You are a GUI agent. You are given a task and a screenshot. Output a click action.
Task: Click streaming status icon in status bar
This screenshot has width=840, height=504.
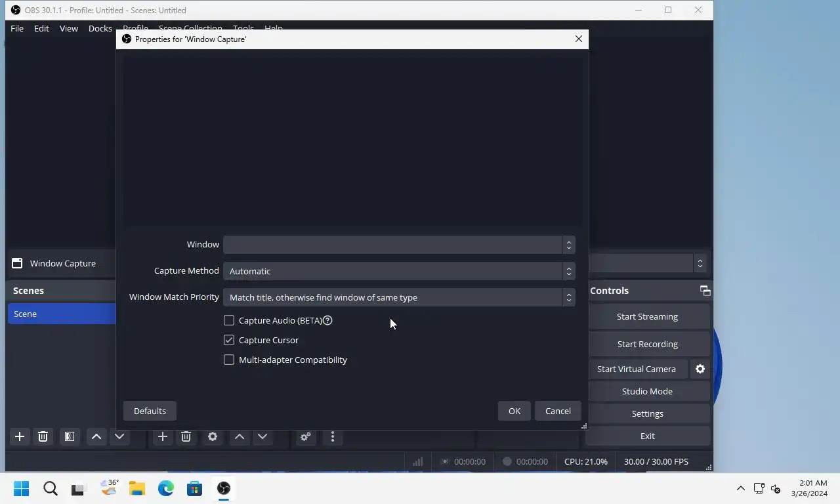click(x=445, y=461)
